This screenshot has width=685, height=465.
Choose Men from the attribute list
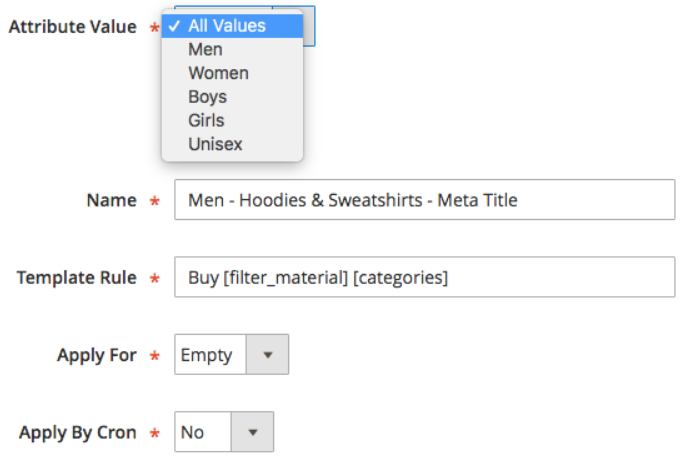tap(206, 49)
